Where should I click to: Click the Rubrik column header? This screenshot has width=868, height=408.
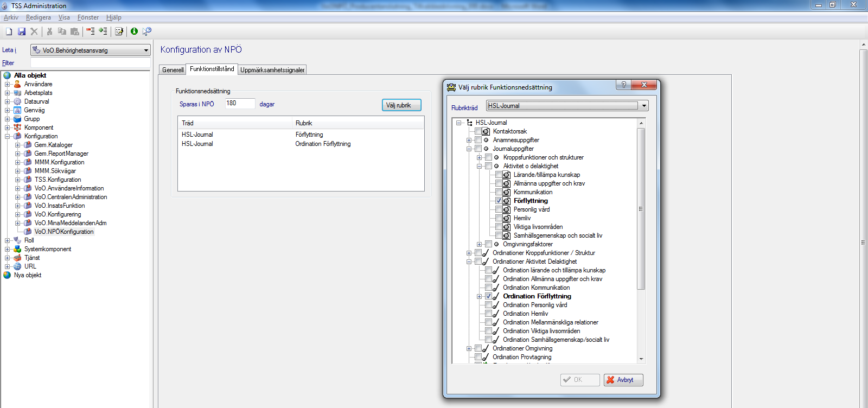[x=358, y=123]
